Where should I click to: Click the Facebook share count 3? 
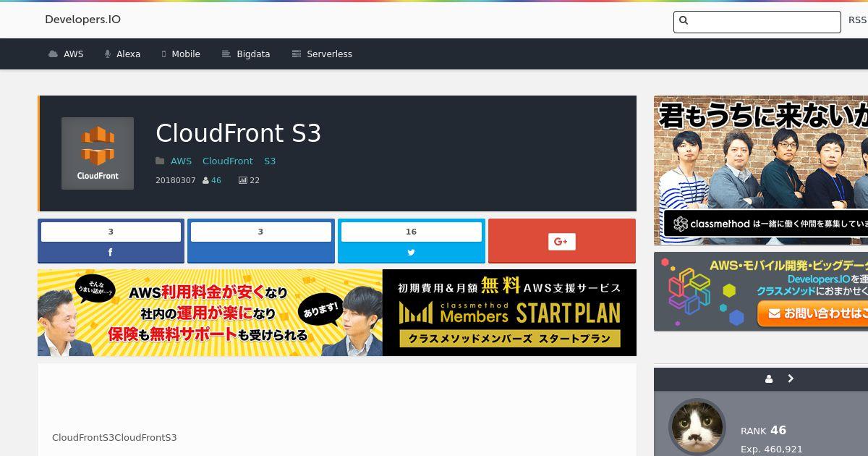pyautogui.click(x=111, y=232)
